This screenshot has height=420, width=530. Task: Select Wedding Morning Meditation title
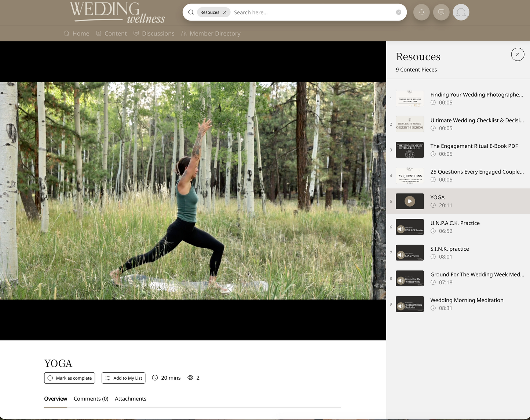tap(467, 300)
